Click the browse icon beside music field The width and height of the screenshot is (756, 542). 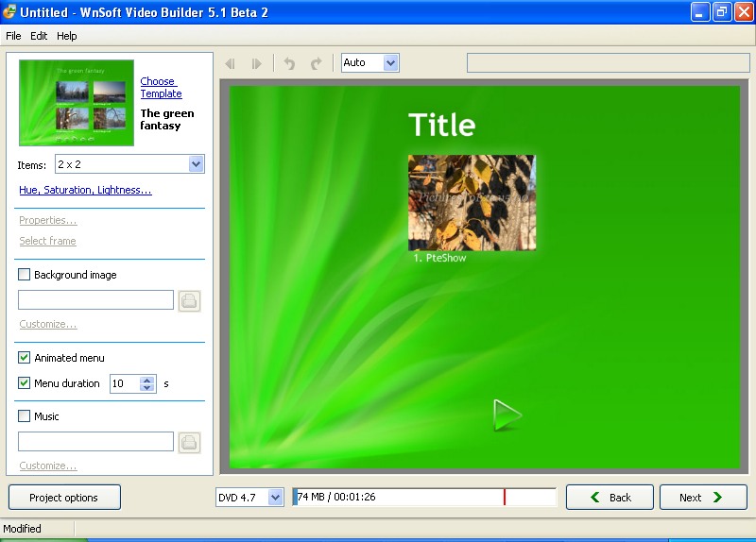click(x=190, y=442)
